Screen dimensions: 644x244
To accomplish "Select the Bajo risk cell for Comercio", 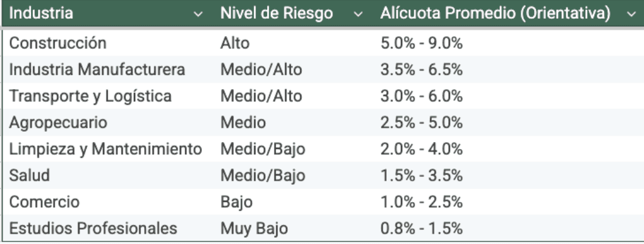I will 293,202.
